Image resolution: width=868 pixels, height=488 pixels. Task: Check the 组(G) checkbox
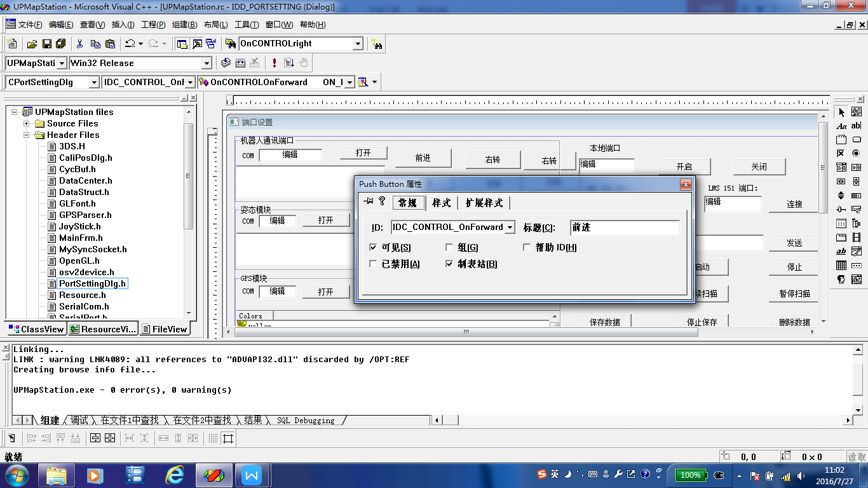pos(449,247)
